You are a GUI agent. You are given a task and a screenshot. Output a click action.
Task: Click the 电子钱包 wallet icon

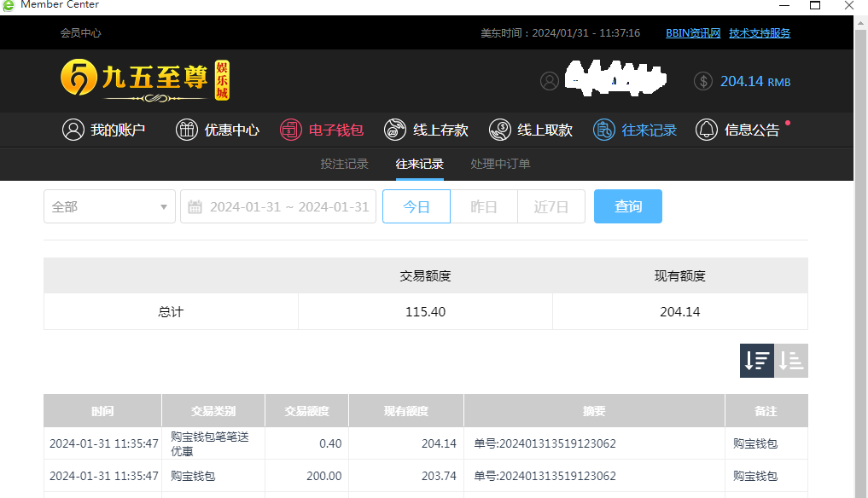291,130
